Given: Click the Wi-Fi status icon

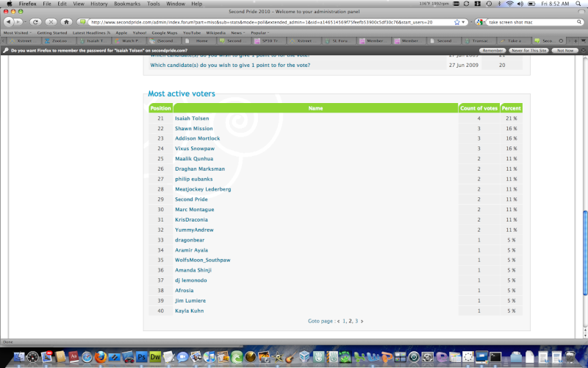Looking at the screenshot, I should coord(509,4).
